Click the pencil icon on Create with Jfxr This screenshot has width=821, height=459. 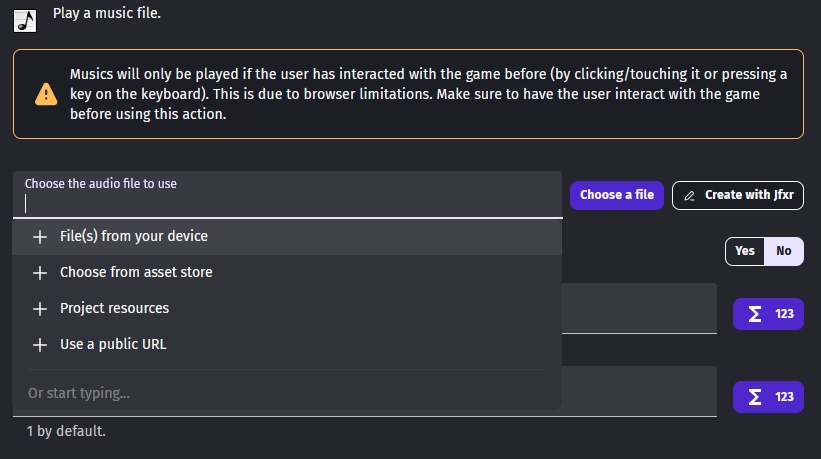pyautogui.click(x=690, y=196)
